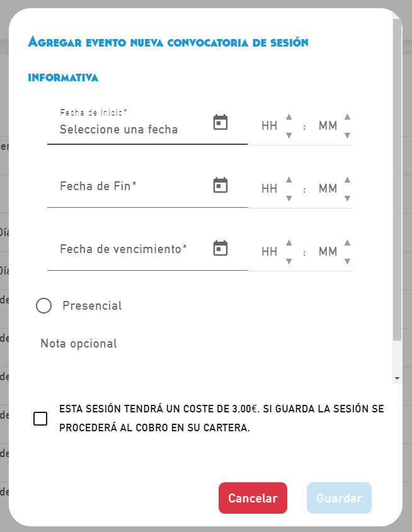This screenshot has height=532, width=412.
Task: Check the 3,00€ session cost confirmation box
Action: click(x=40, y=419)
